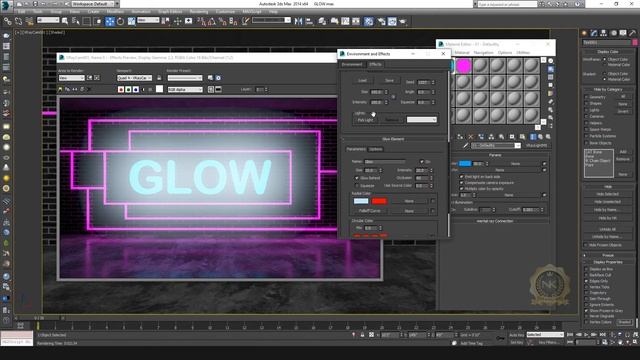Switch to the Utilities command panel tab
Image resolution: width=640 pixels, height=360 pixels.
[632, 33]
